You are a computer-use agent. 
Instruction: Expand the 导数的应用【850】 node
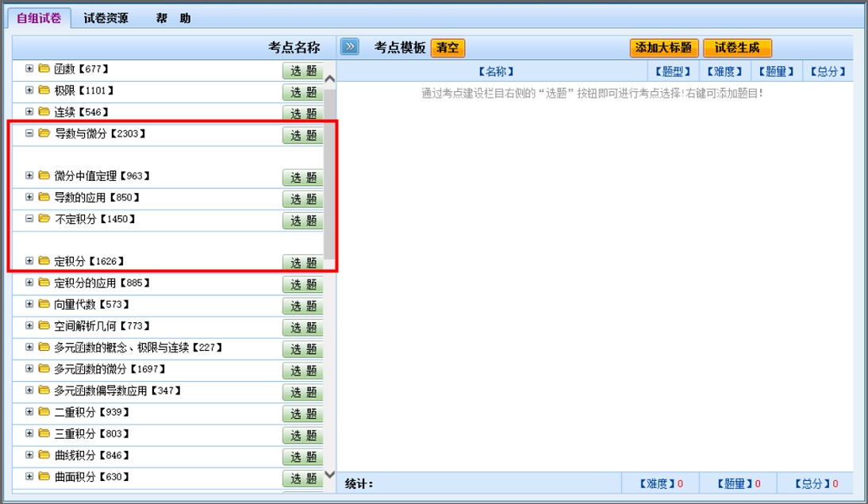pos(29,197)
